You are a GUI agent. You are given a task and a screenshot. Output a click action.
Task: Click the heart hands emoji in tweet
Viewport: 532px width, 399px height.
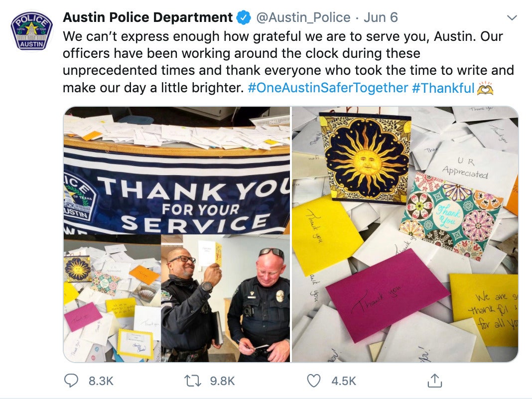[485, 88]
